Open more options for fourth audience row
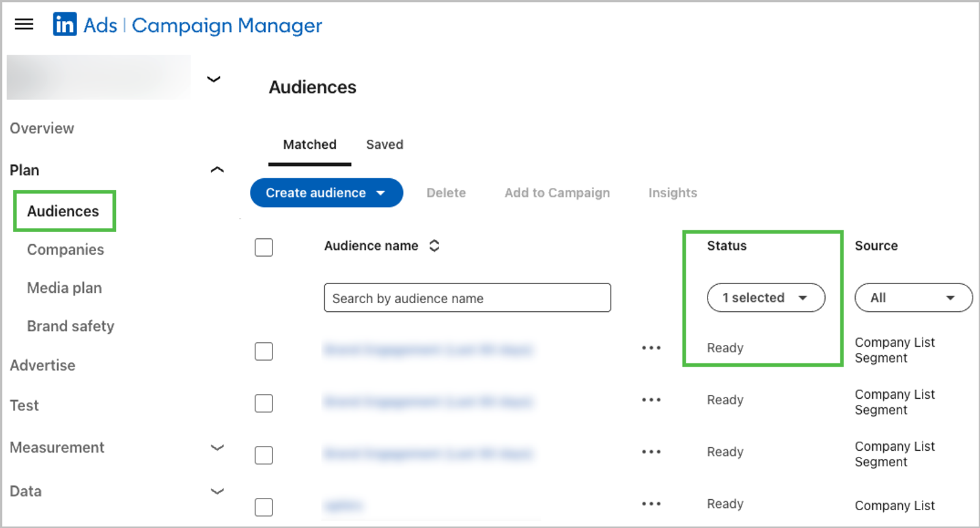 click(651, 504)
